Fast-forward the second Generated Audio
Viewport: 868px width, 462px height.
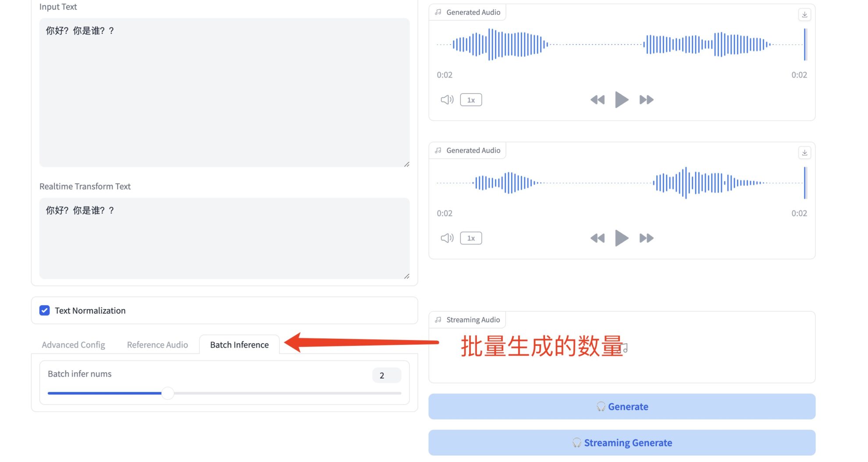(x=647, y=238)
